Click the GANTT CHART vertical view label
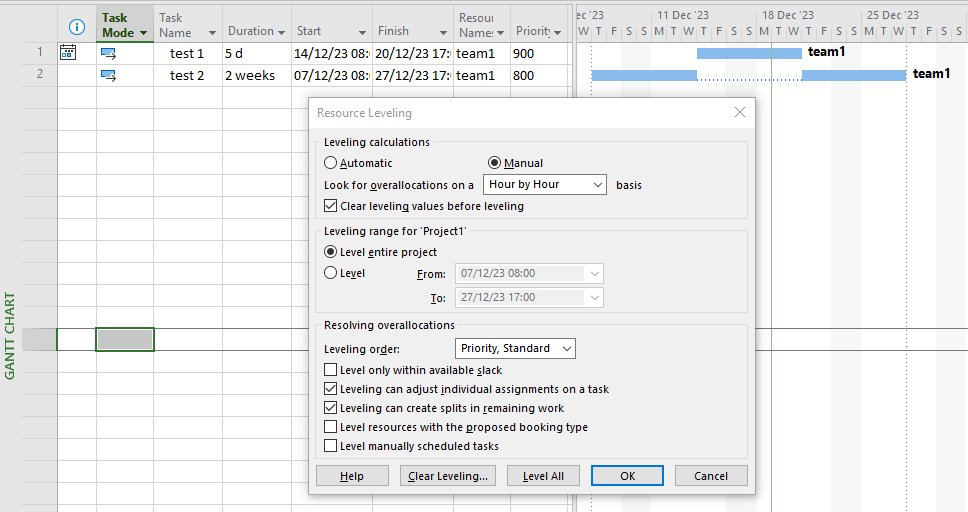 coord(10,336)
